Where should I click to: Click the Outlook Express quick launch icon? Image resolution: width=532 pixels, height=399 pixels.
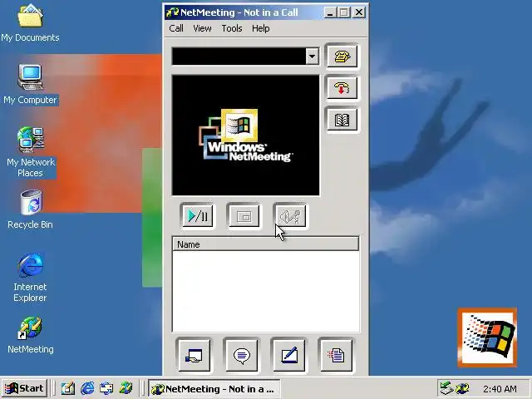tap(106, 388)
